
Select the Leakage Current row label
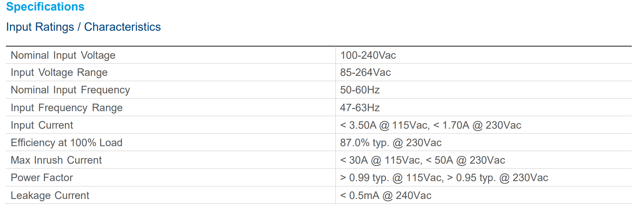coord(50,195)
